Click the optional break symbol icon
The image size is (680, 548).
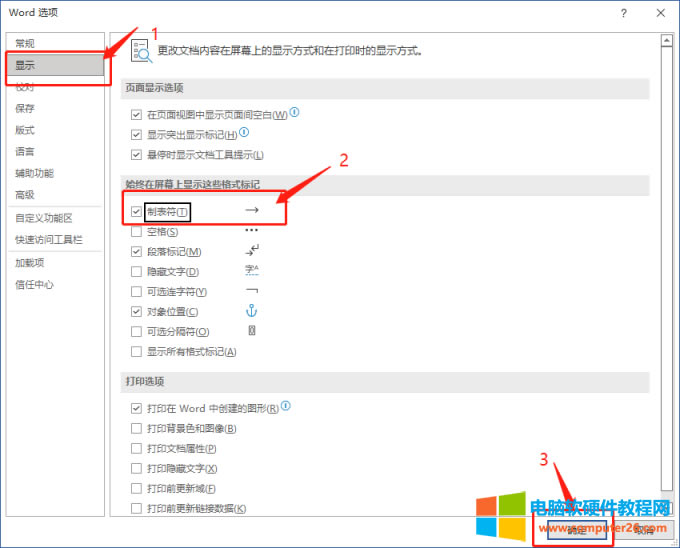point(252,331)
